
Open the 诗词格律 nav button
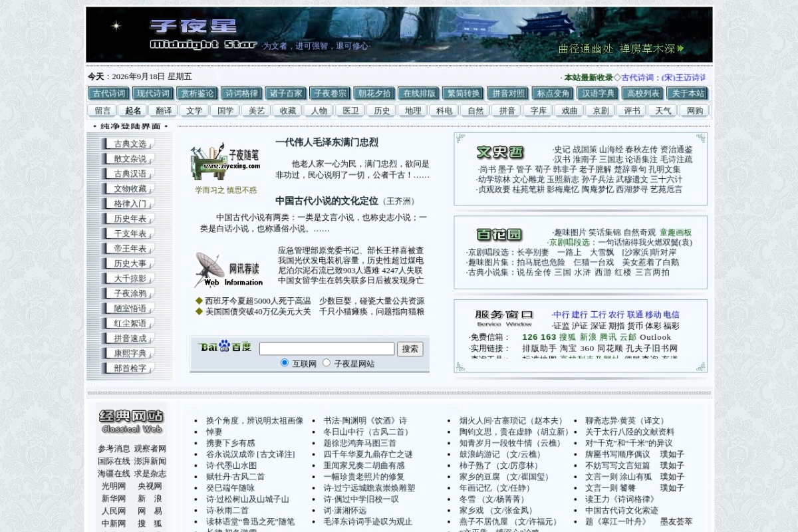pos(241,93)
